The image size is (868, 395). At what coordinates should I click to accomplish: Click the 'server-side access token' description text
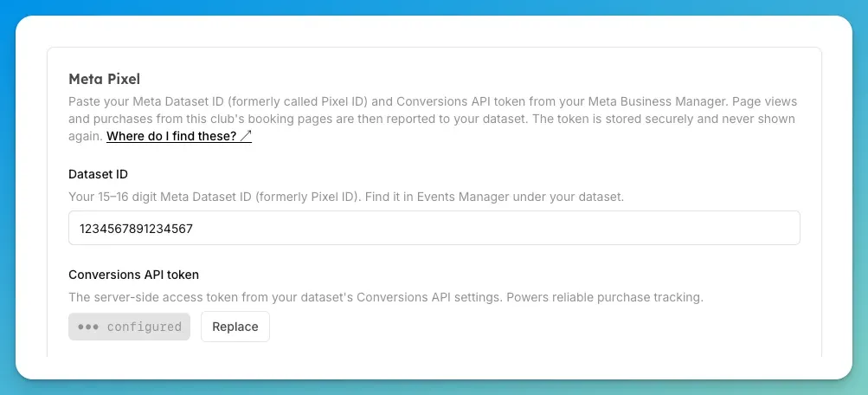pyautogui.click(x=386, y=297)
